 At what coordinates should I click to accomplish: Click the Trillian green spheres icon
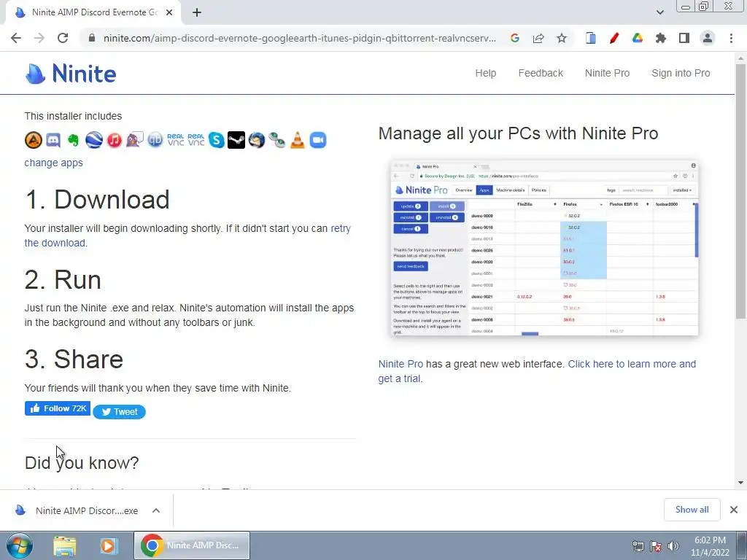coord(276,140)
